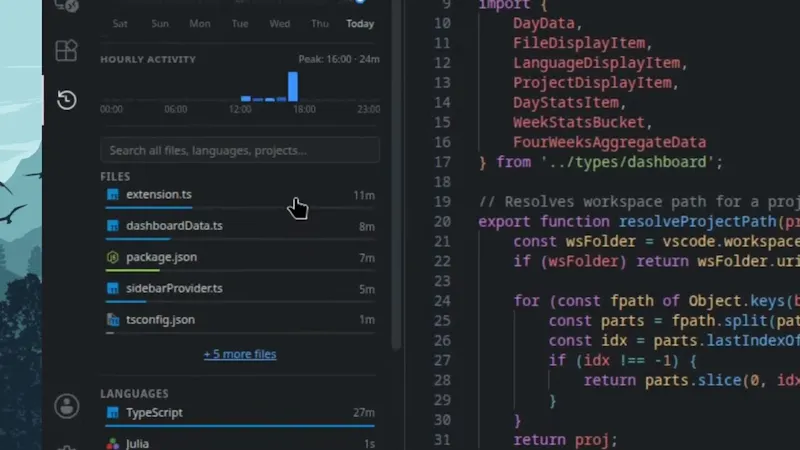Screen dimensions: 800x450
Task: Click the 11m duration next to extension.ts
Action: tap(364, 195)
